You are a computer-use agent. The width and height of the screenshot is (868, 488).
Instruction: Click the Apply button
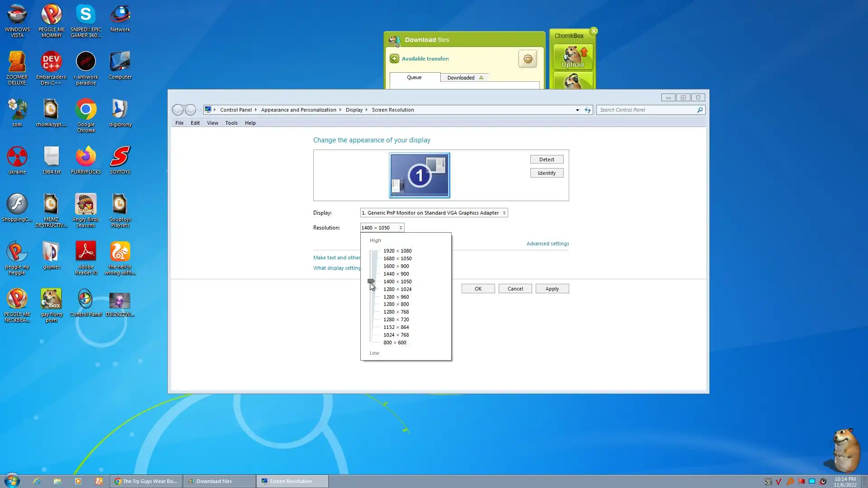[552, 289]
